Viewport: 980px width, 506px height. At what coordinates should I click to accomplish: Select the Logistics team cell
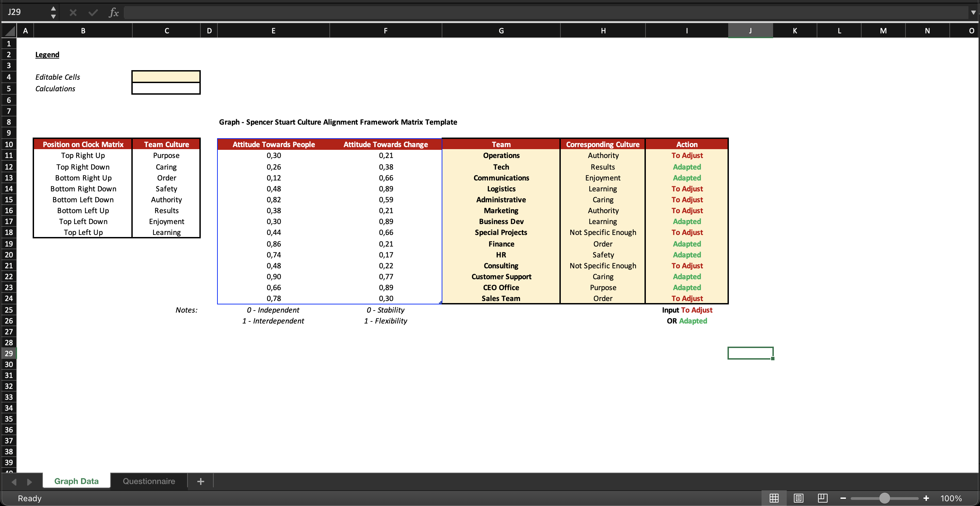point(501,188)
